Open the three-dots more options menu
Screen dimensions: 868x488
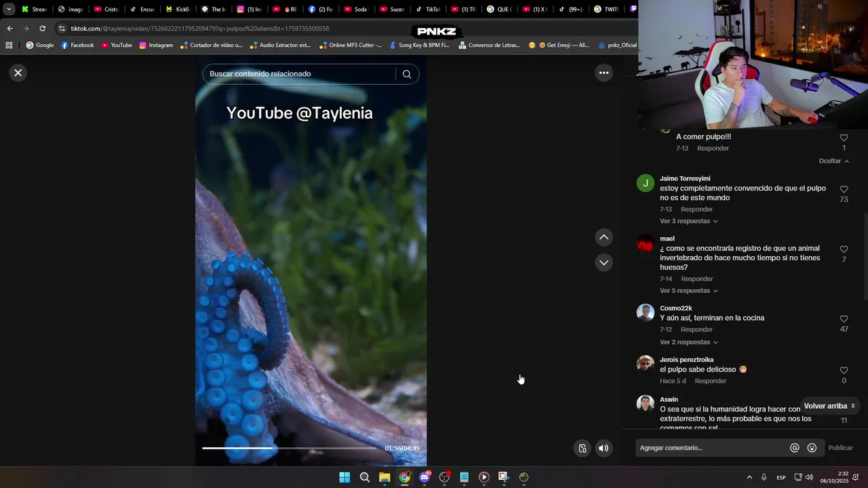tap(604, 73)
